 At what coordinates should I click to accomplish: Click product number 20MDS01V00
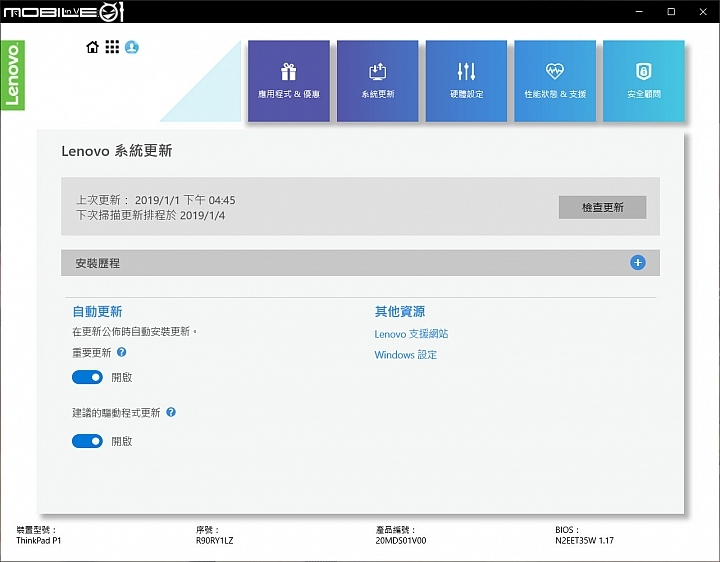coord(401,540)
